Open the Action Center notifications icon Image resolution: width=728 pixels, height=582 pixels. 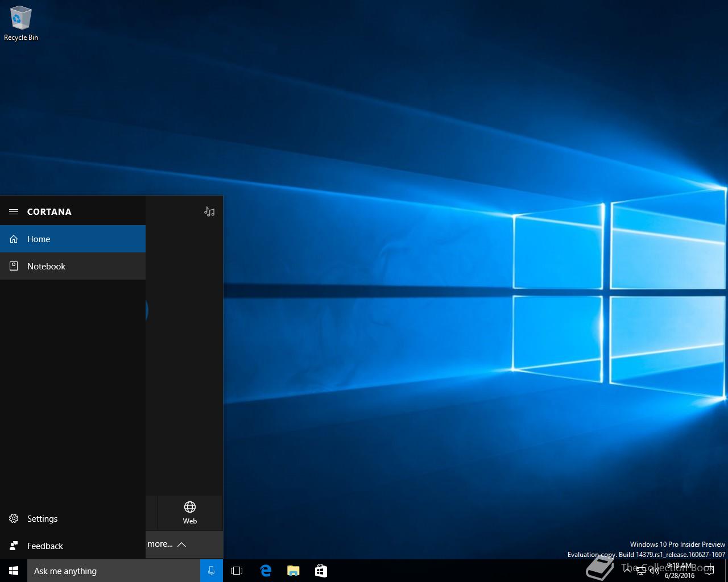pos(709,571)
